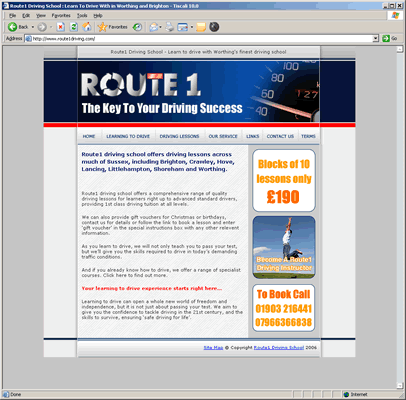Click the vertical scrollbar up arrow
This screenshot has width=406, height=400.
[400, 49]
